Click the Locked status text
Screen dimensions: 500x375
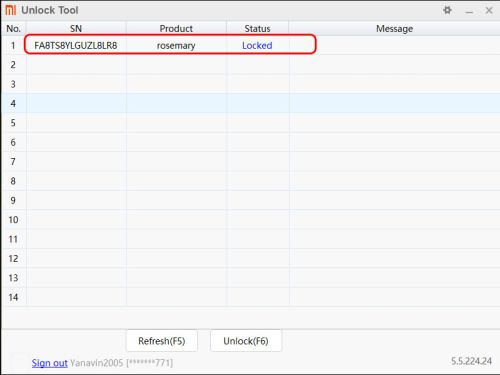click(x=257, y=45)
